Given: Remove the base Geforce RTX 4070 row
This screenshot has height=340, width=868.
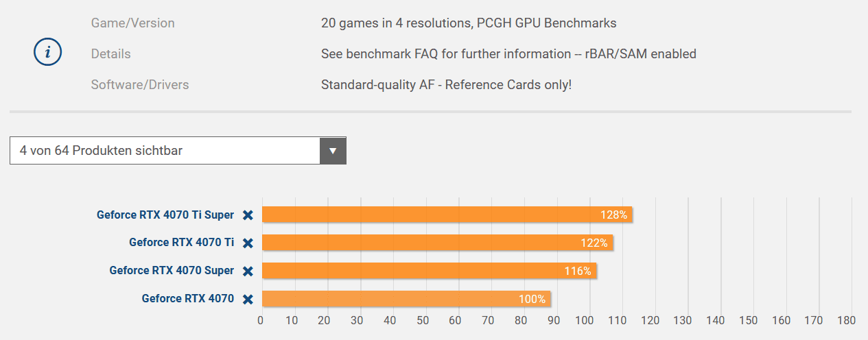Looking at the screenshot, I should pos(248,299).
